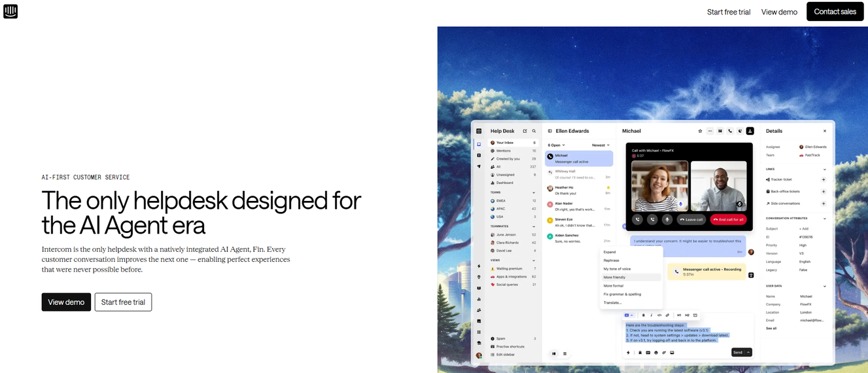Open Dashboard in the sidebar
This screenshot has height=373, width=868.
(513, 183)
